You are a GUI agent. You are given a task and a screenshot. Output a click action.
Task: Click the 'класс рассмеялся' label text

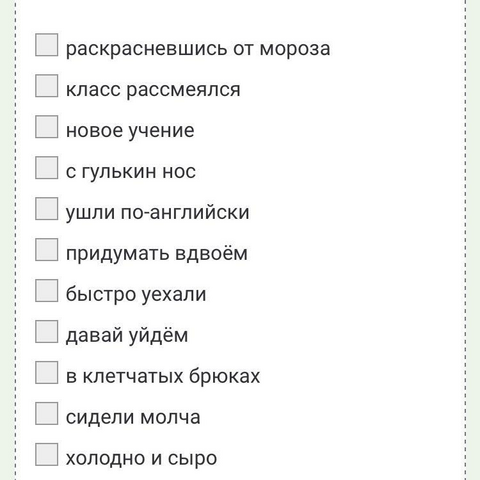tap(153, 90)
